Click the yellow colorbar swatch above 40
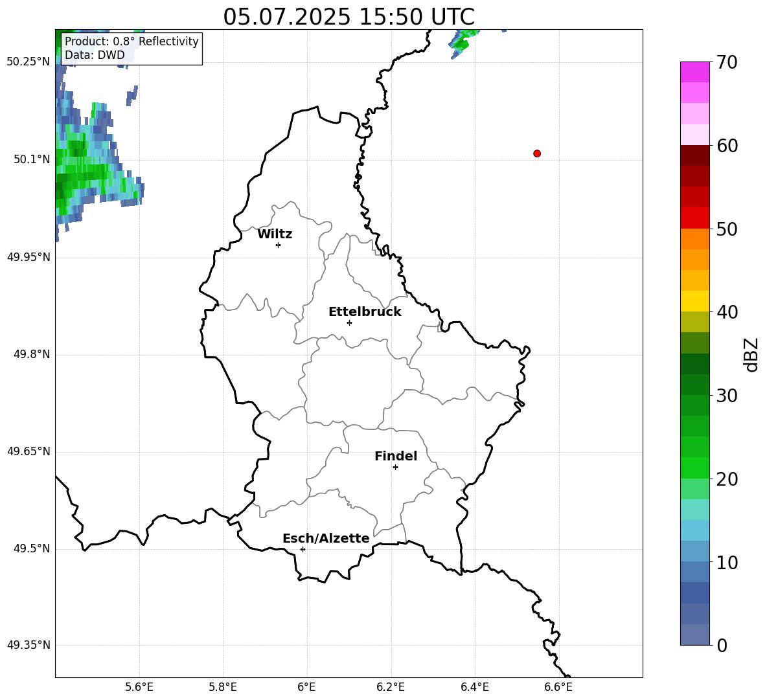This screenshot has height=700, width=767. pyautogui.click(x=694, y=301)
